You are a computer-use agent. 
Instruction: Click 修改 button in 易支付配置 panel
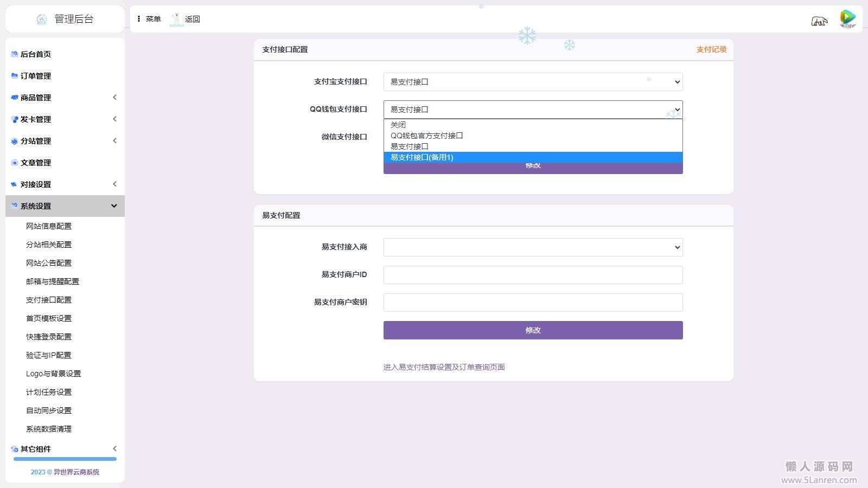533,330
